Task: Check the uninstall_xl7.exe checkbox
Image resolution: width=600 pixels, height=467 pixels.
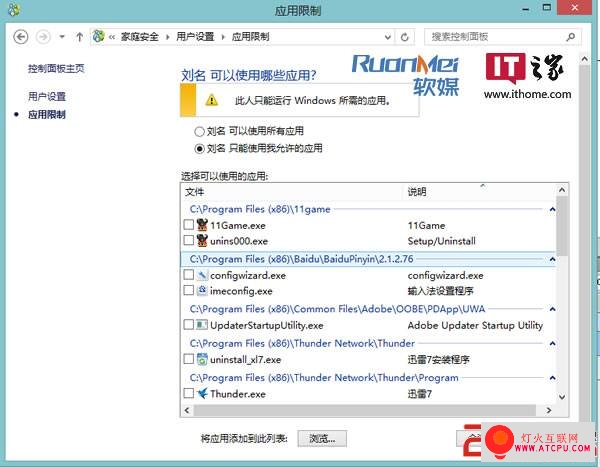Action: click(189, 359)
